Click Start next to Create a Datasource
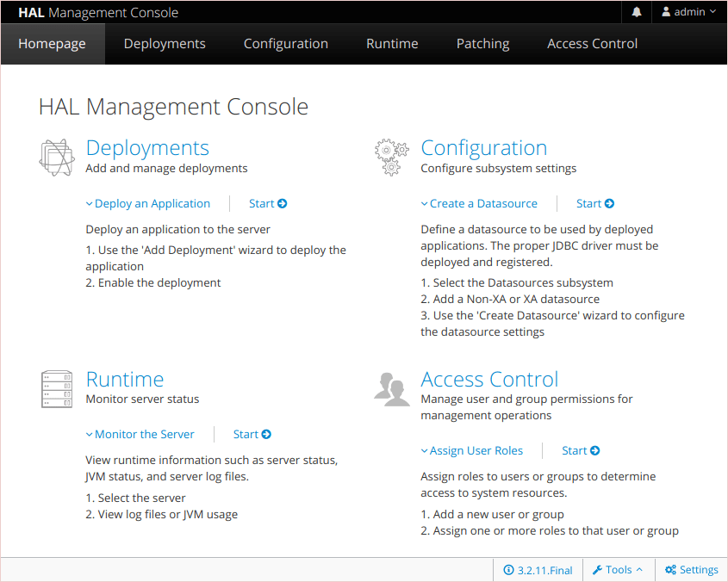 point(595,204)
